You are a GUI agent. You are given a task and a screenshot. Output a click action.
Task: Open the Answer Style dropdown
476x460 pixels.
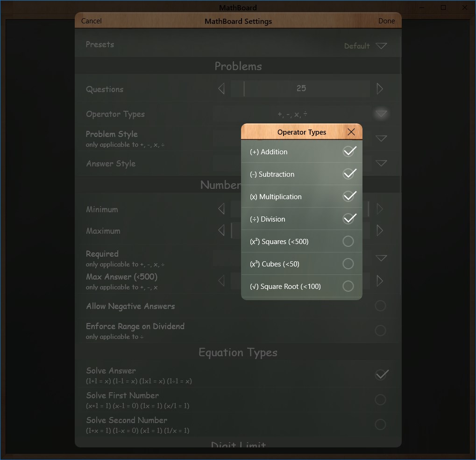coord(381,163)
